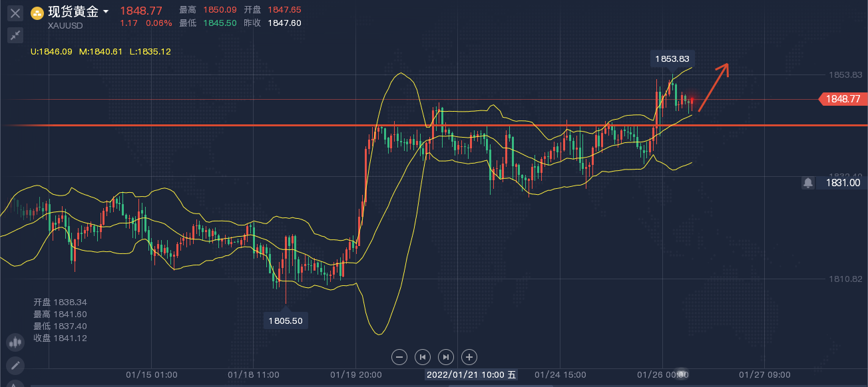The image size is (868, 387).
Task: Click the 开盘 1838.34 candle info line
Action: click(x=60, y=302)
